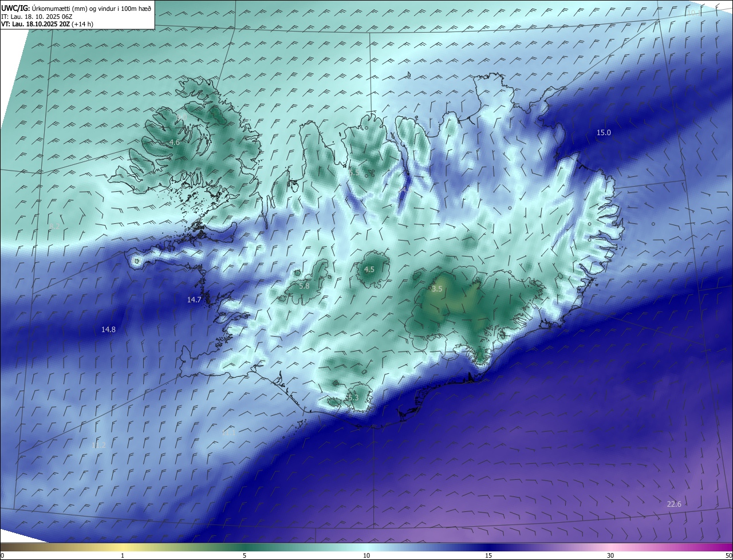This screenshot has width=733, height=560.
Task: Click the 3.5 value on the large glacier
Action: click(437, 289)
